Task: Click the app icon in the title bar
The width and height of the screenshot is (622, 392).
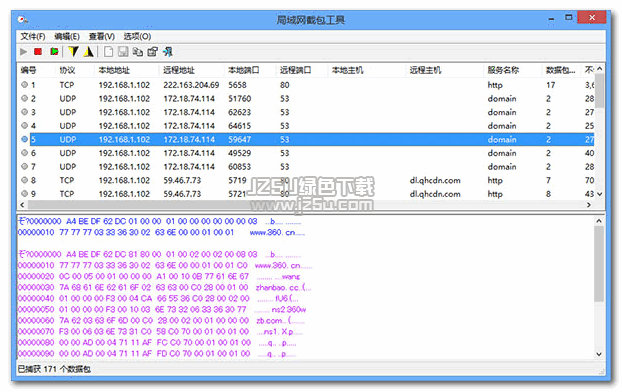Action: coord(23,19)
